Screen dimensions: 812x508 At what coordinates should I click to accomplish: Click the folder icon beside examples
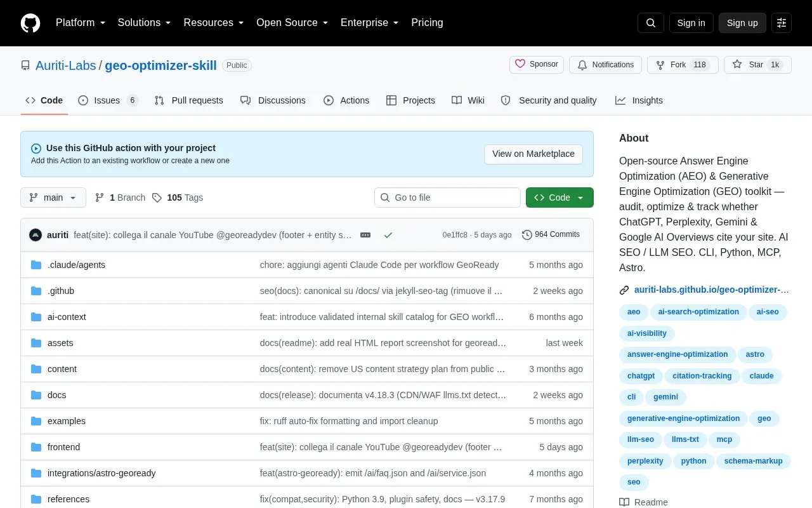click(36, 421)
